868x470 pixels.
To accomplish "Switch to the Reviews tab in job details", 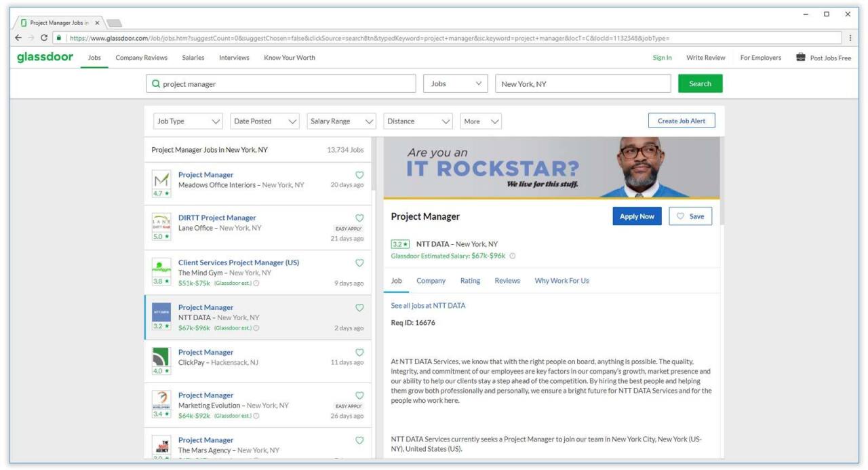I will pyautogui.click(x=507, y=281).
